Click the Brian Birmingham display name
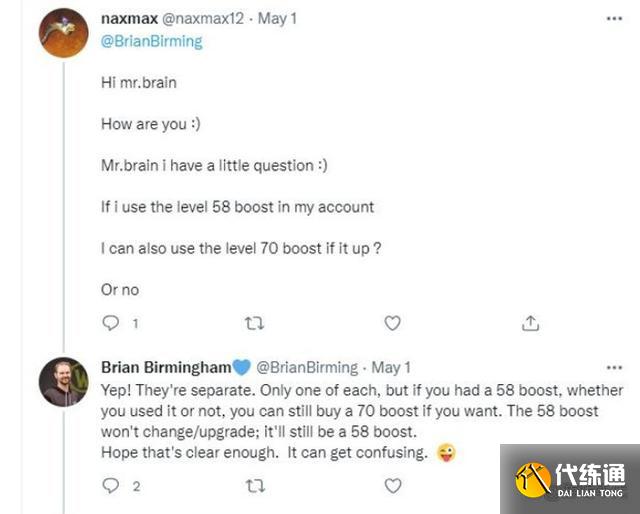The height and width of the screenshot is (514, 640). point(165,367)
